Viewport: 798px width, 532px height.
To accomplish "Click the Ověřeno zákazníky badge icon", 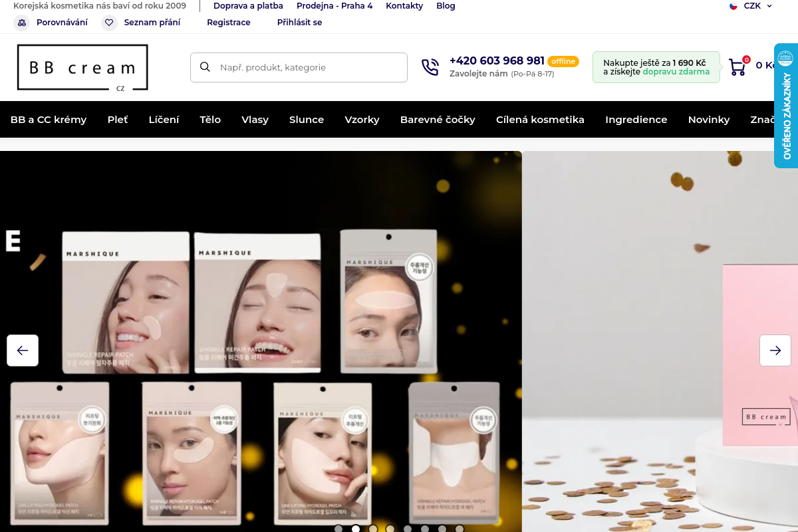I will coord(786,58).
